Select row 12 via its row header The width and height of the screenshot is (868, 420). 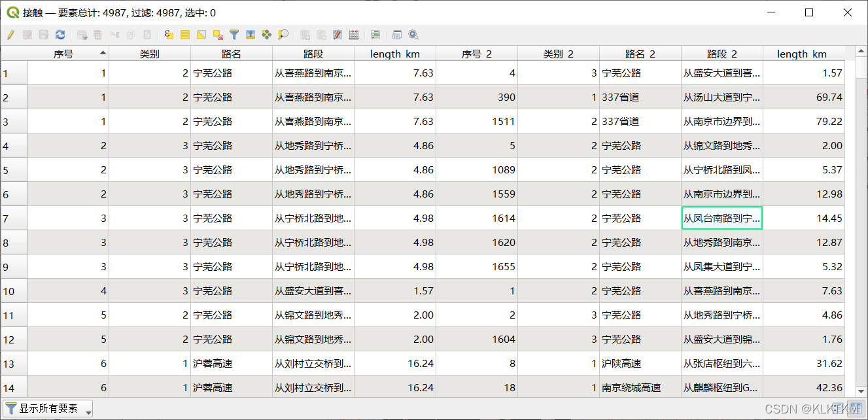[x=14, y=339]
